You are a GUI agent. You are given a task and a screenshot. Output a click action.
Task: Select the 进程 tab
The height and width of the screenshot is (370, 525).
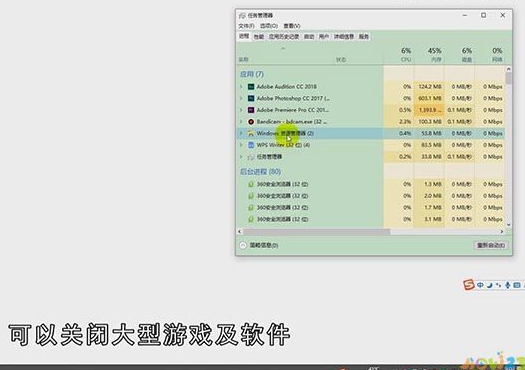tap(244, 36)
